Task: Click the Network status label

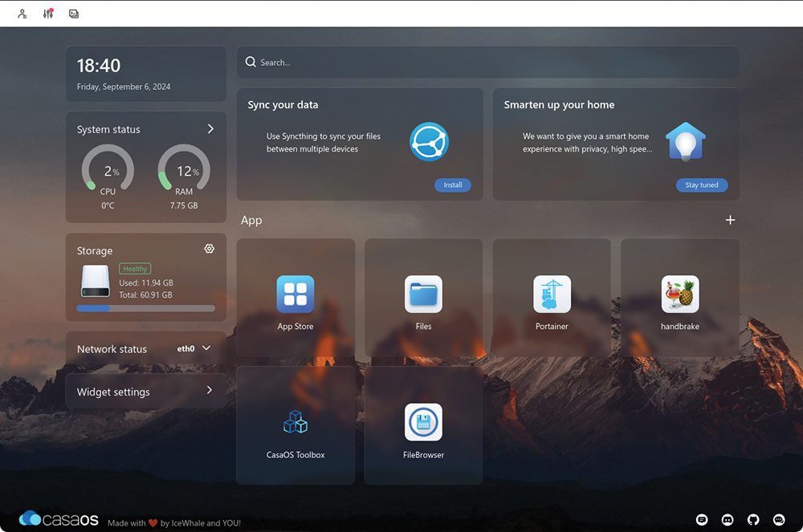Action: tap(112, 349)
